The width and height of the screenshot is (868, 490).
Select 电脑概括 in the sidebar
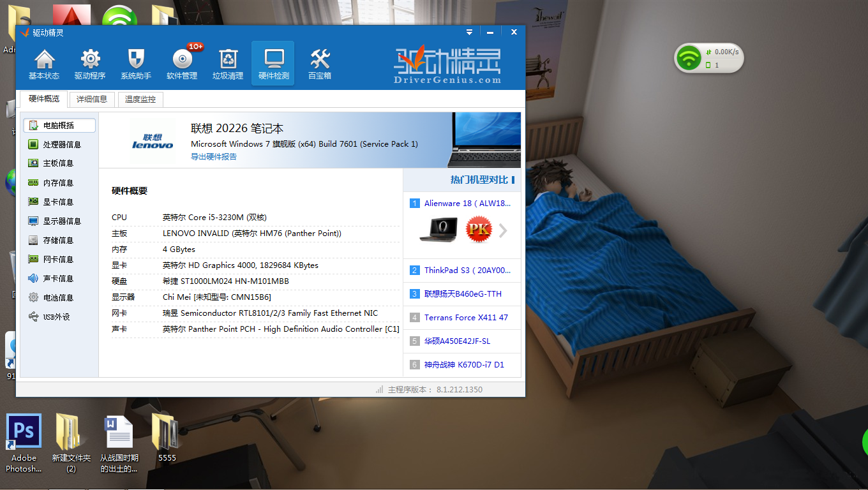(59, 126)
